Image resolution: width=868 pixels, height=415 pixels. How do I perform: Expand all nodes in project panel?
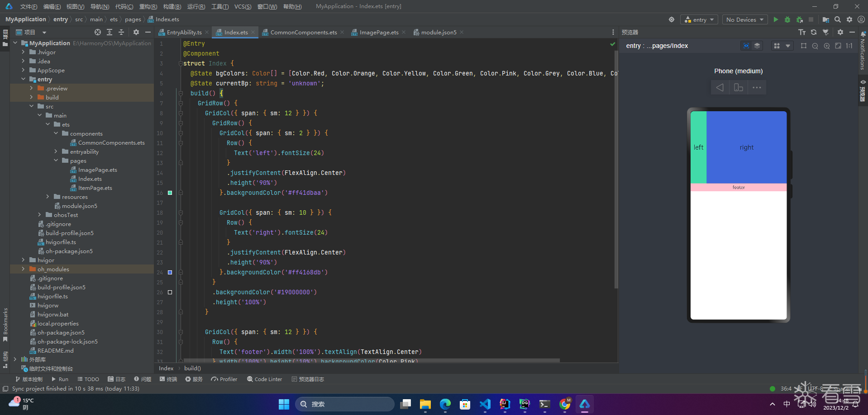[x=110, y=32]
